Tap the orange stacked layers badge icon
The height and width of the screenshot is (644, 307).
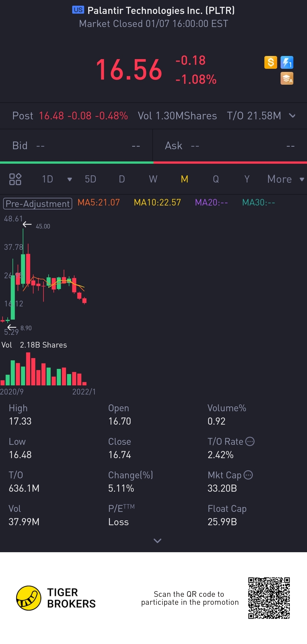pos(287,78)
